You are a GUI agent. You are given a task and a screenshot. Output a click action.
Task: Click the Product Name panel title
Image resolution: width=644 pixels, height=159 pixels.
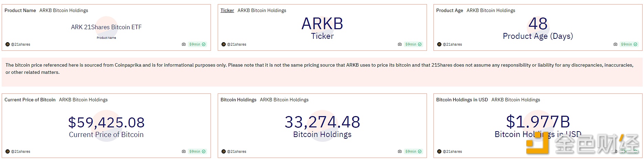pos(20,11)
